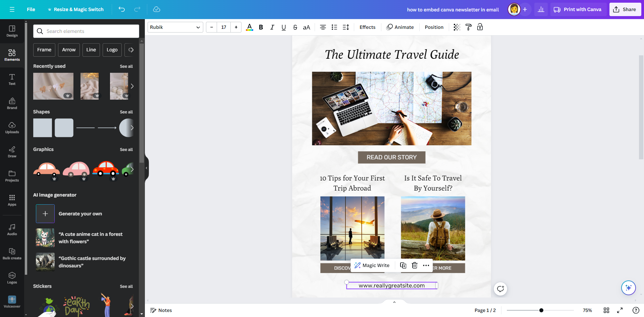The width and height of the screenshot is (644, 317).
Task: Toggle the lock element icon
Action: point(480,27)
